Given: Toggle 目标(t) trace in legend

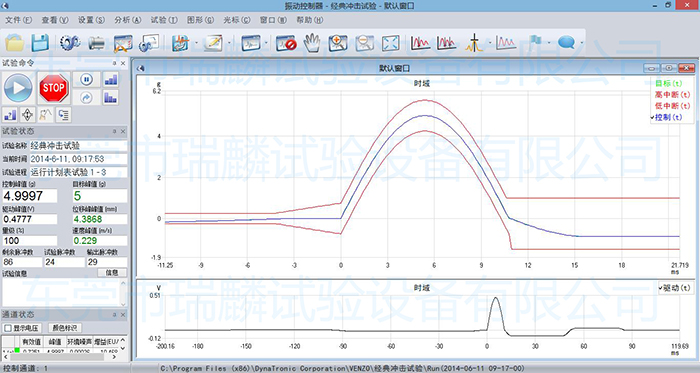Looking at the screenshot, I should [x=668, y=83].
